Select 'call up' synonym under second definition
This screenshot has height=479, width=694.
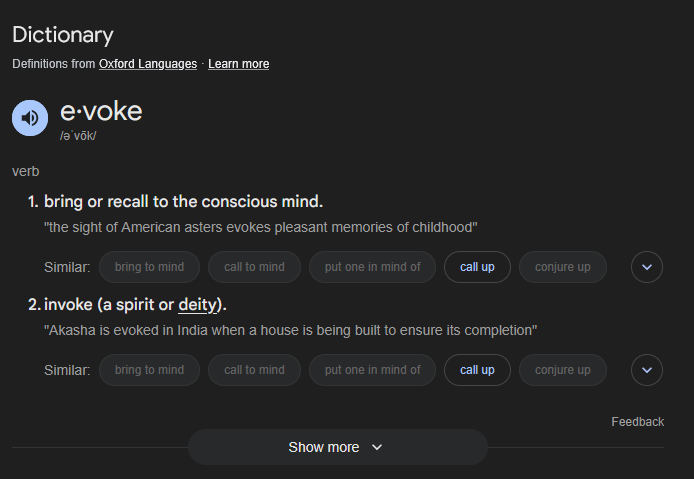click(477, 370)
